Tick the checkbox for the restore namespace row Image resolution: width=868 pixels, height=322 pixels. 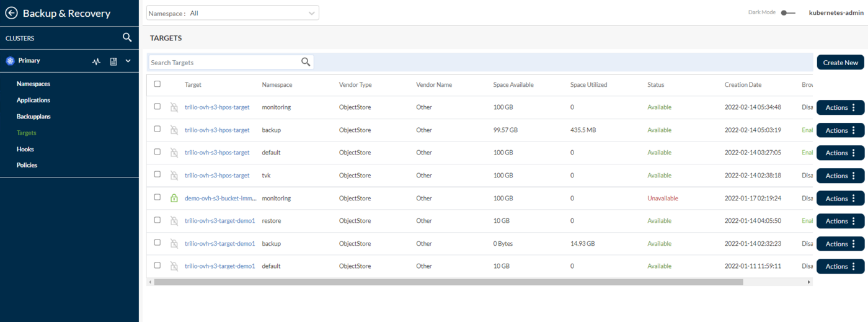click(x=157, y=220)
